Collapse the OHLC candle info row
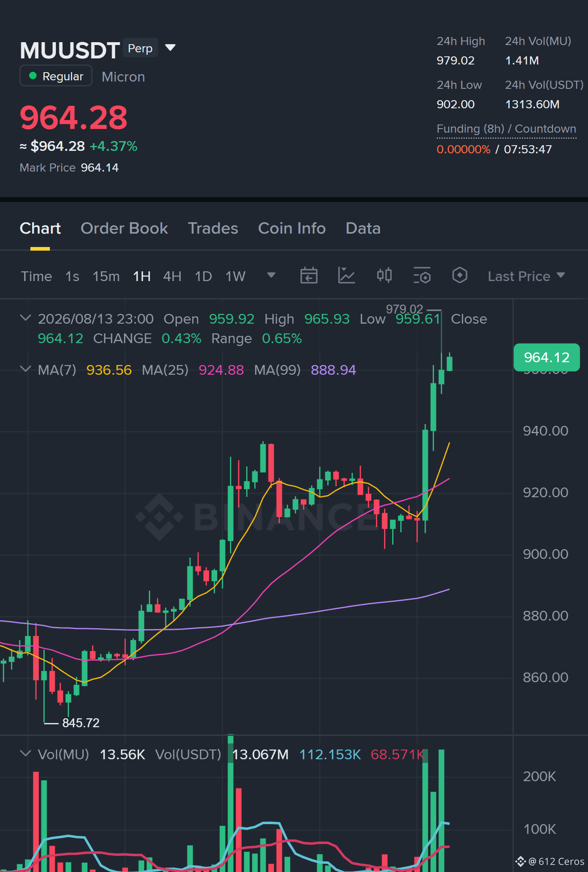Screen dimensions: 588x872 tap(25, 318)
